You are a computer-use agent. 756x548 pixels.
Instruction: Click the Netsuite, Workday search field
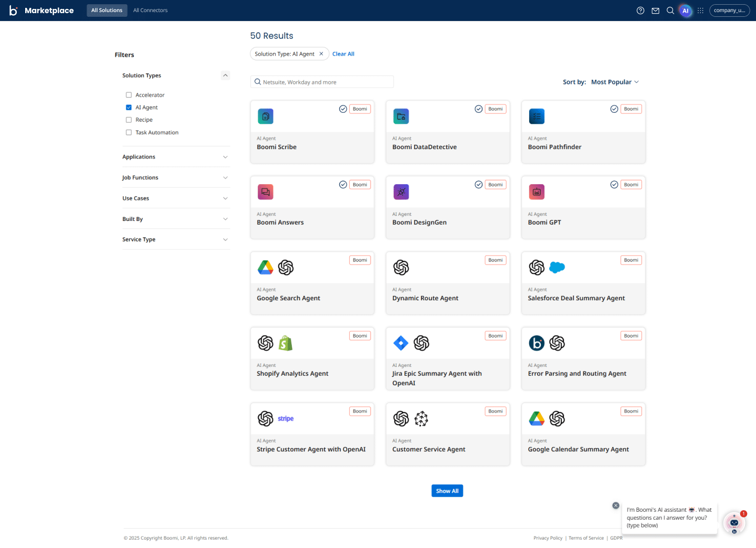322,82
